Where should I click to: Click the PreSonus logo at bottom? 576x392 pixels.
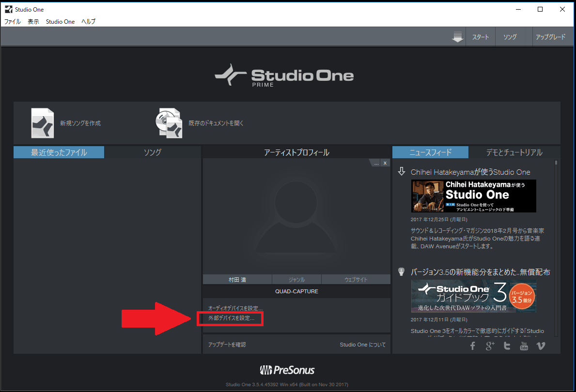pyautogui.click(x=287, y=370)
